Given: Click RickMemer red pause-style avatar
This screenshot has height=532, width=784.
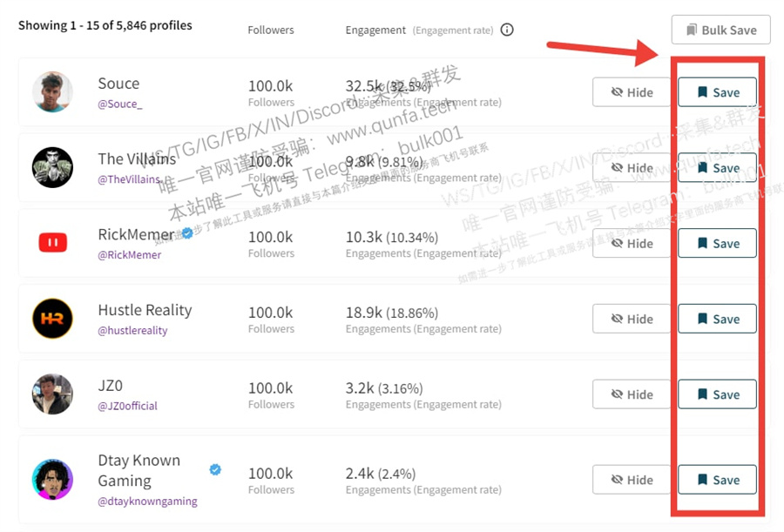Looking at the screenshot, I should tap(52, 243).
